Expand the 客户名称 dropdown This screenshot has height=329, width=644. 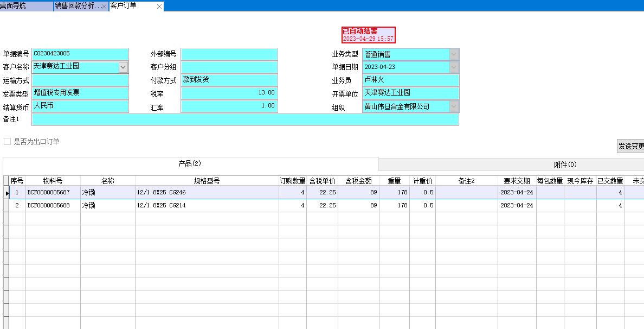[x=123, y=67]
